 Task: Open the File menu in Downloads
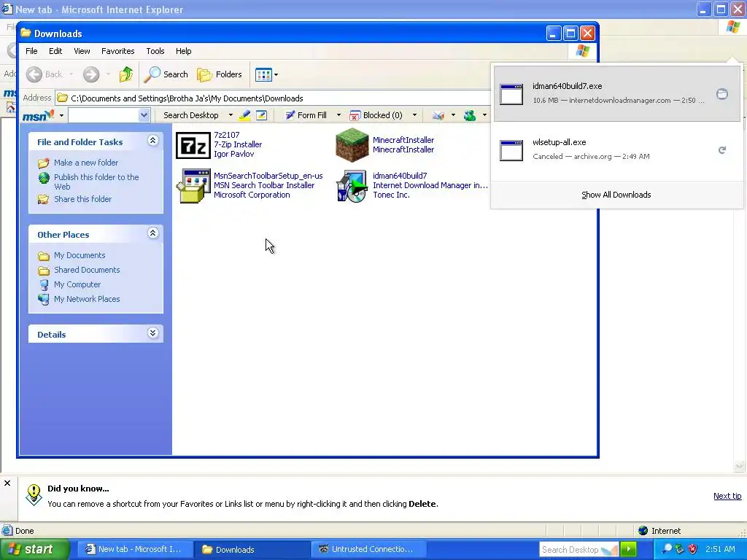(31, 51)
